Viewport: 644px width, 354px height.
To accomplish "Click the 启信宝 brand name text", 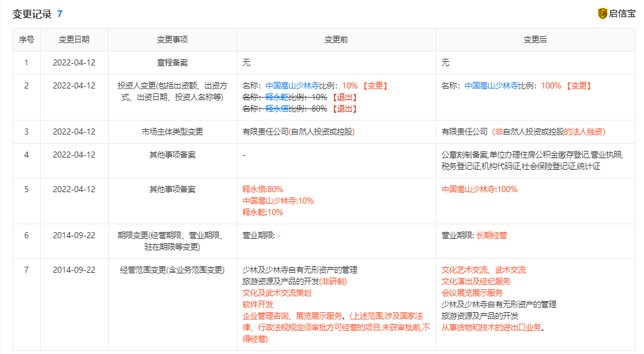I will (x=622, y=13).
